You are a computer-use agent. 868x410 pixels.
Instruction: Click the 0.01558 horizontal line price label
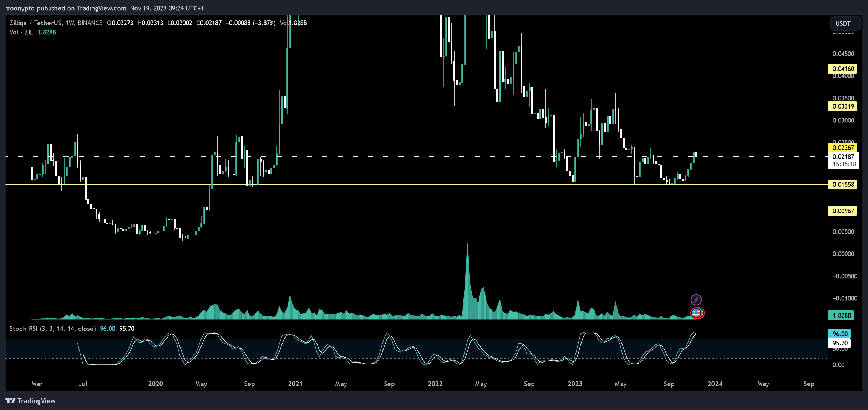(x=843, y=184)
